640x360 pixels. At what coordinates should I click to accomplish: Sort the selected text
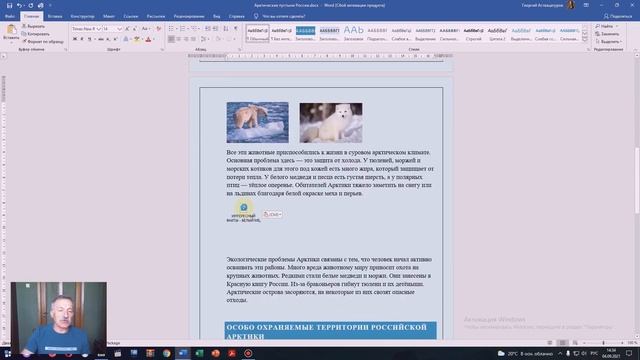[226, 29]
